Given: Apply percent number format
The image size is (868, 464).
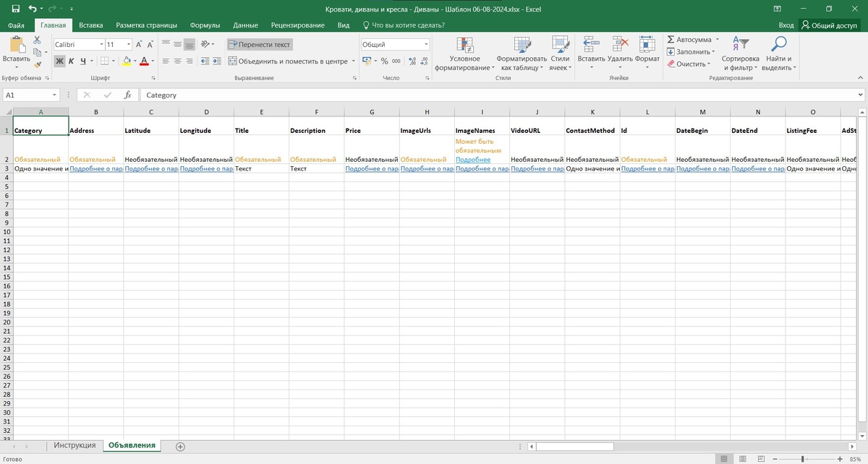Looking at the screenshot, I should click(384, 61).
